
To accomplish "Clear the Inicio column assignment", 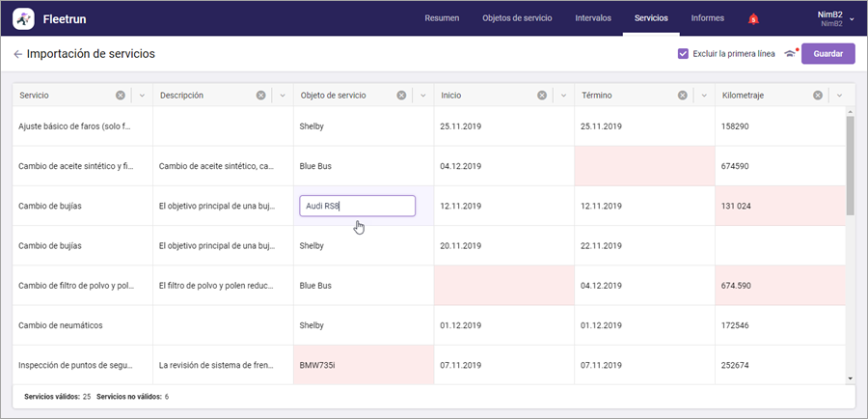I will (542, 96).
